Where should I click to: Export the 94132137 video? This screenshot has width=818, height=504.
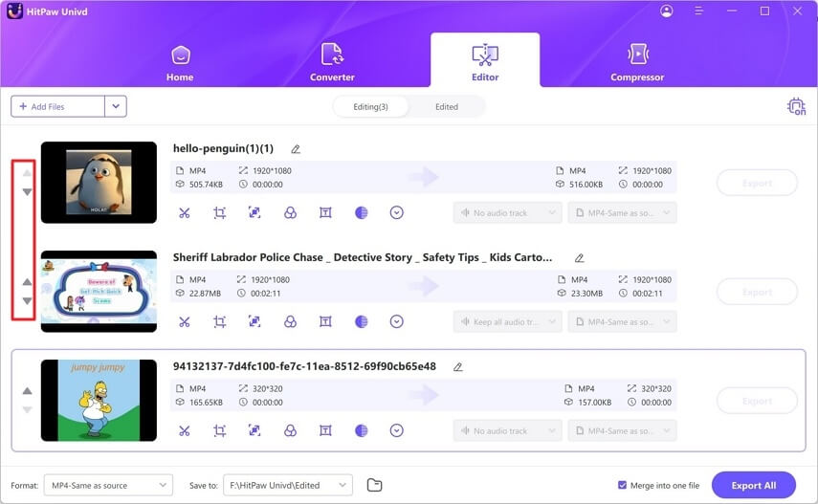757,402
